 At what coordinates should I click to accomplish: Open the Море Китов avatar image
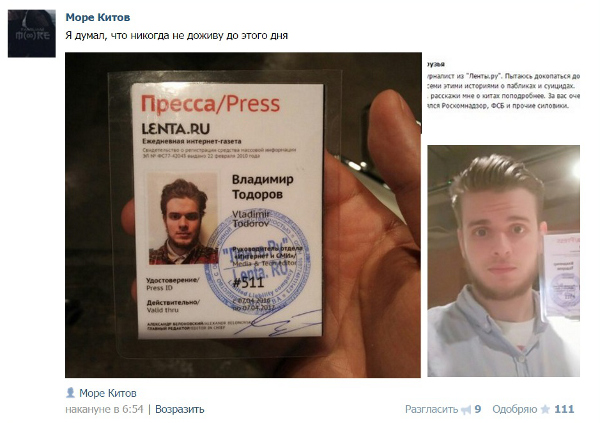tap(32, 34)
